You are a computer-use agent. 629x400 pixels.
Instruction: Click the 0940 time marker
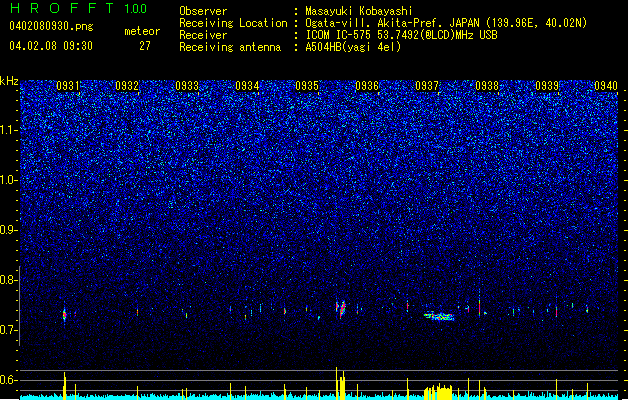606,86
